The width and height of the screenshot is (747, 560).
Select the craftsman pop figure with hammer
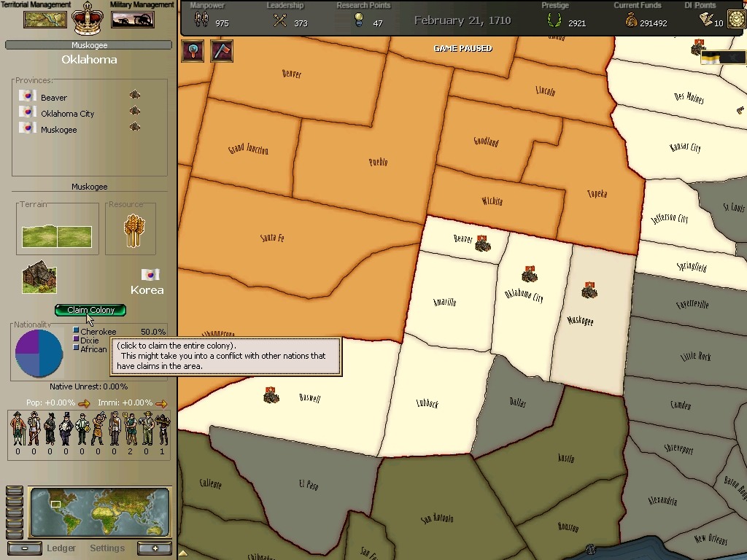coord(98,429)
